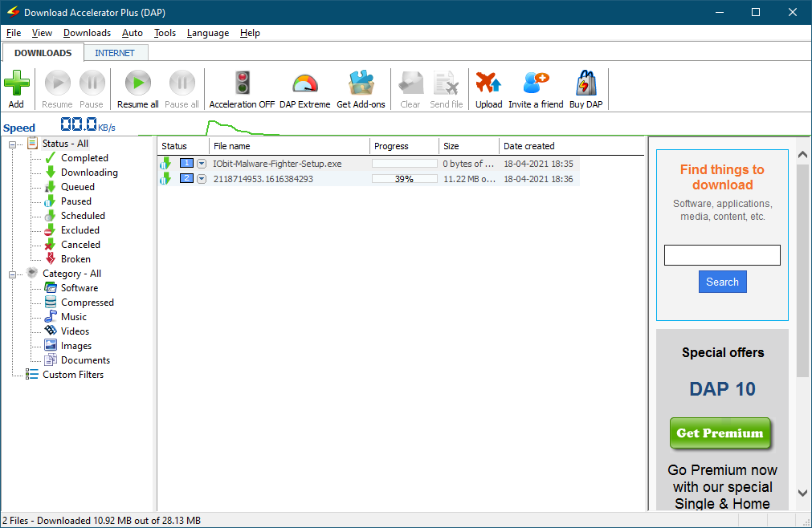Click the Pause all toolbar icon

pyautogui.click(x=182, y=83)
